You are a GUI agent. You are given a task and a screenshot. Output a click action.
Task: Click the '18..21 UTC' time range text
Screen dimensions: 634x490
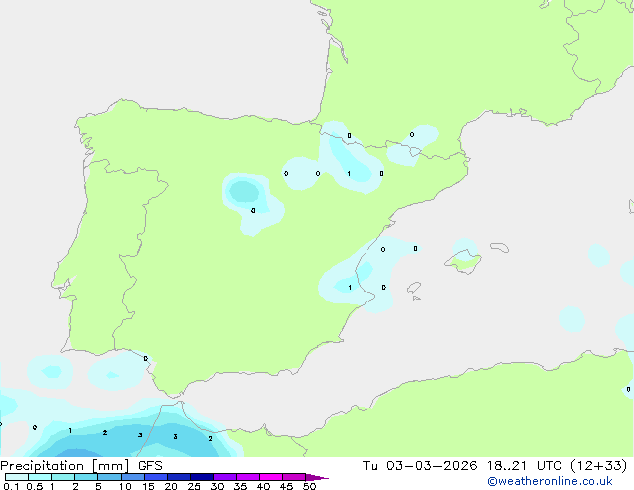pos(524,466)
